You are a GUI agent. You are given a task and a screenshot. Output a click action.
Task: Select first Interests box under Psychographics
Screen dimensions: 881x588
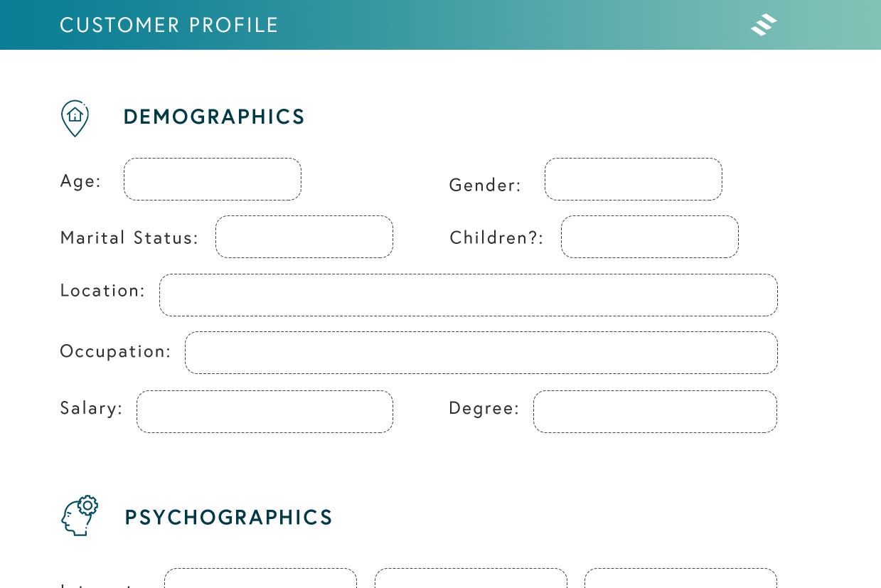[260, 578]
